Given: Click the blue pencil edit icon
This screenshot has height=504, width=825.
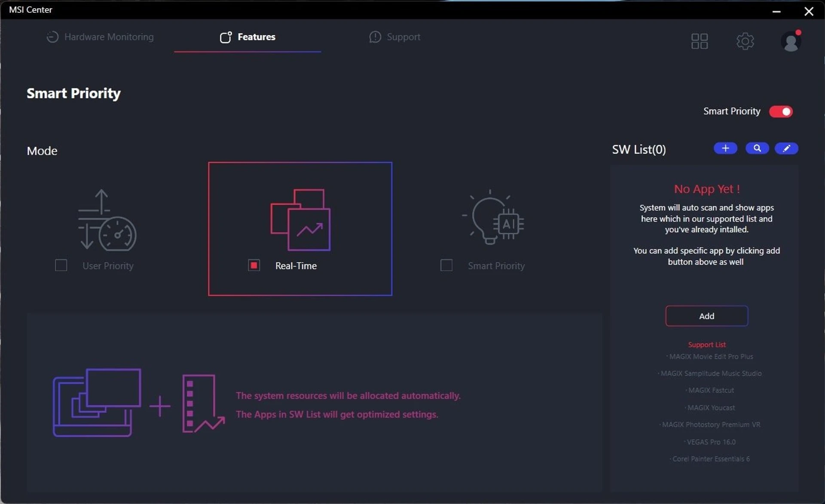Looking at the screenshot, I should coord(786,149).
